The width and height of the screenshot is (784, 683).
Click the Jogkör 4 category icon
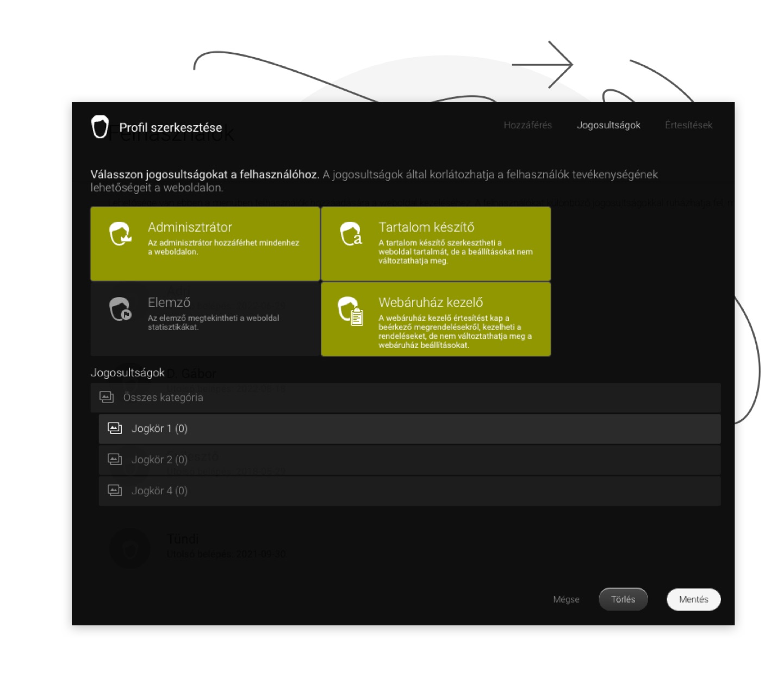pyautogui.click(x=115, y=490)
